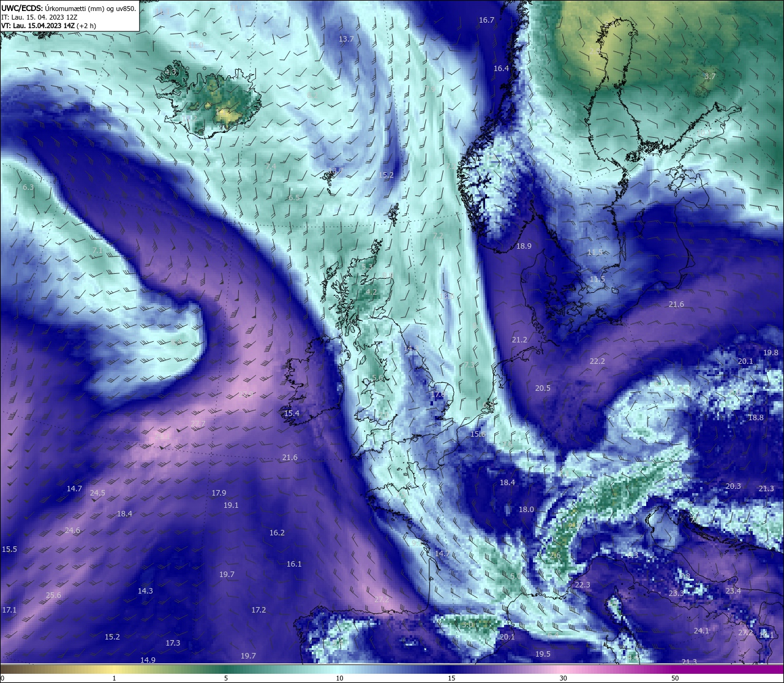
Task: Click the 16.1 value on the map
Action: pos(294,564)
